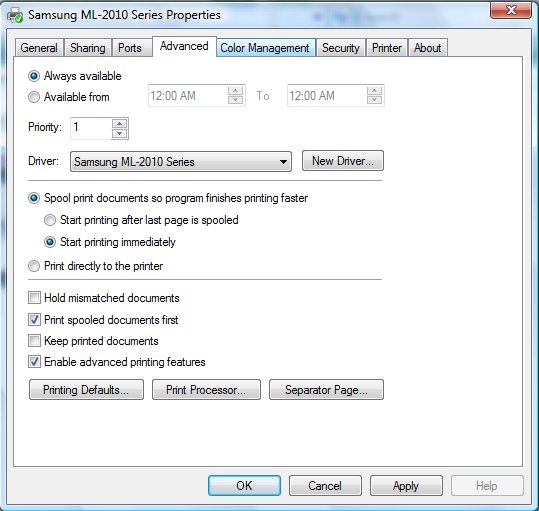Open the Color Management tab

265,47
